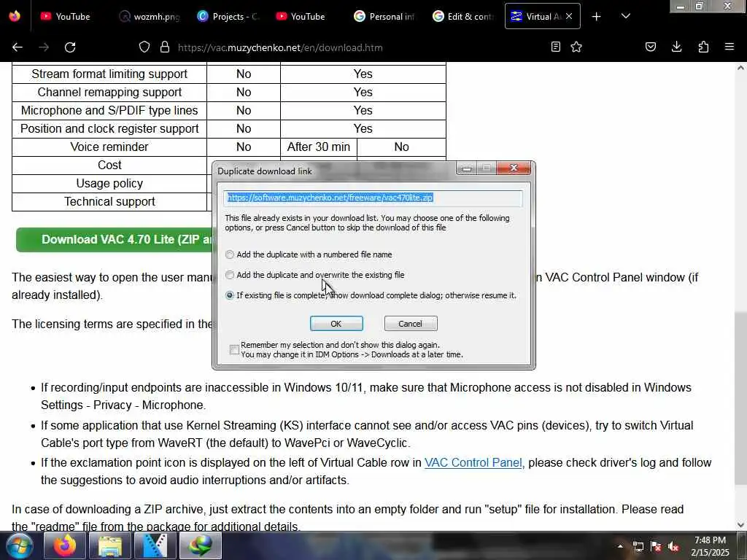Viewport: 747px width, 560px height.
Task: Click the forward navigation arrow
Action: (x=44, y=47)
